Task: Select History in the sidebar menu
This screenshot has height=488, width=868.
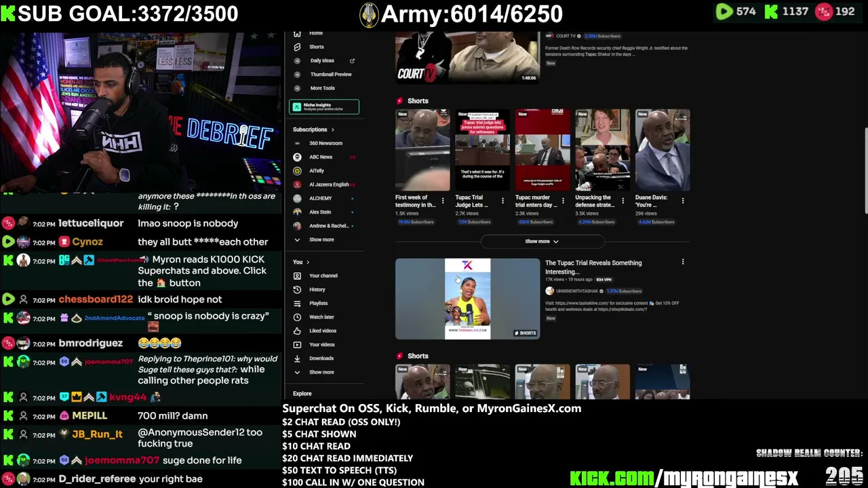Action: [x=317, y=289]
